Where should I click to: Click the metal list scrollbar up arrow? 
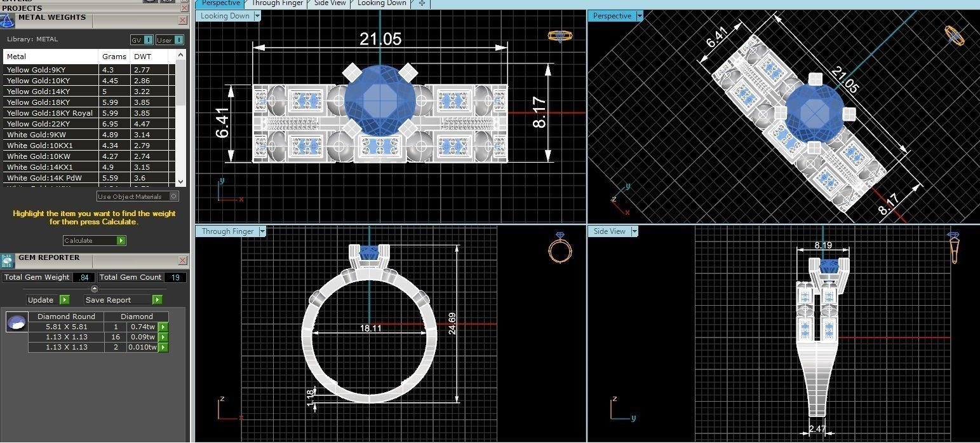(181, 55)
